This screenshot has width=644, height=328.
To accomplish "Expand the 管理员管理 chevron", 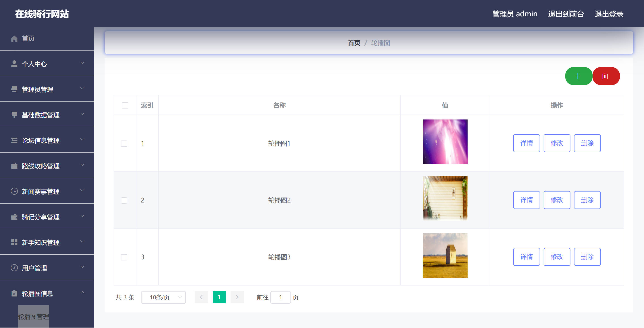I will point(82,89).
